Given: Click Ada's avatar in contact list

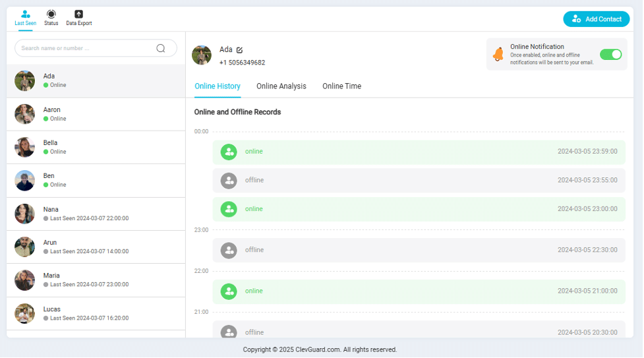Looking at the screenshot, I should [x=24, y=80].
